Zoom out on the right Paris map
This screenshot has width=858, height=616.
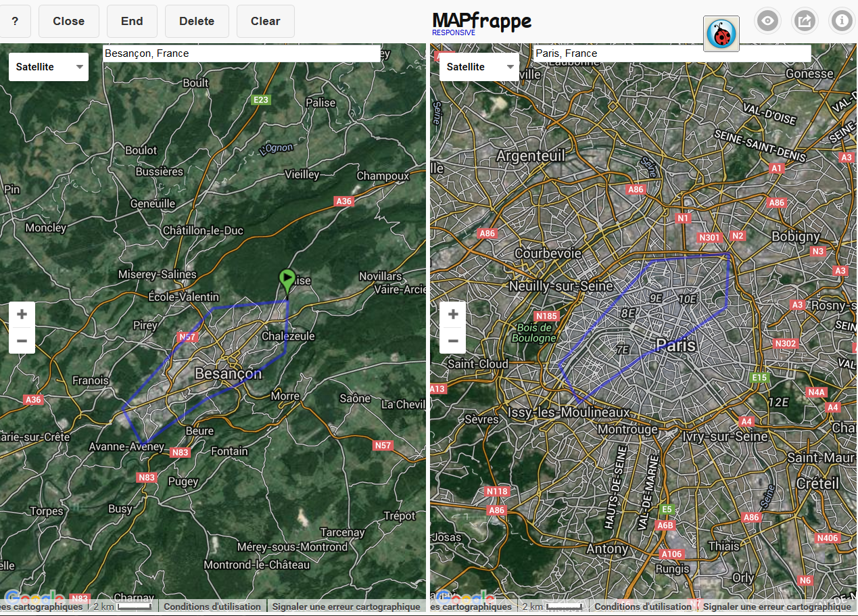[x=452, y=341]
